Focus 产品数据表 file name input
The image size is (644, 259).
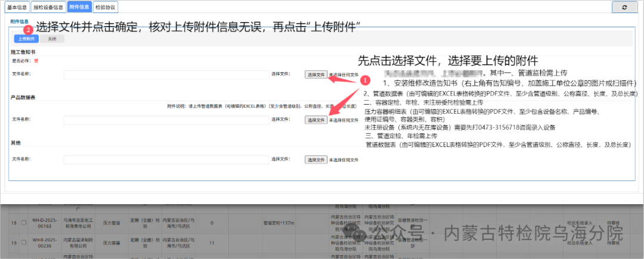click(x=166, y=120)
